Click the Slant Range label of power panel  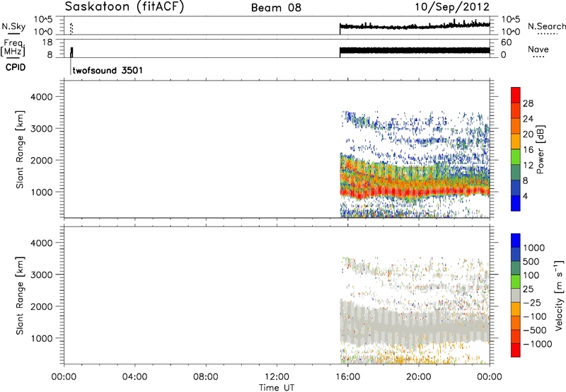click(20, 149)
